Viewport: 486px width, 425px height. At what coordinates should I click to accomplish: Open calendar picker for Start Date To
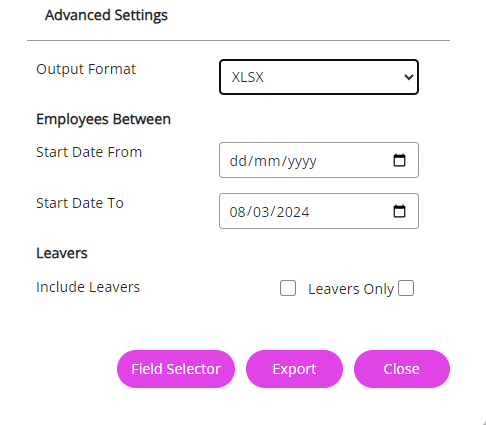399,211
